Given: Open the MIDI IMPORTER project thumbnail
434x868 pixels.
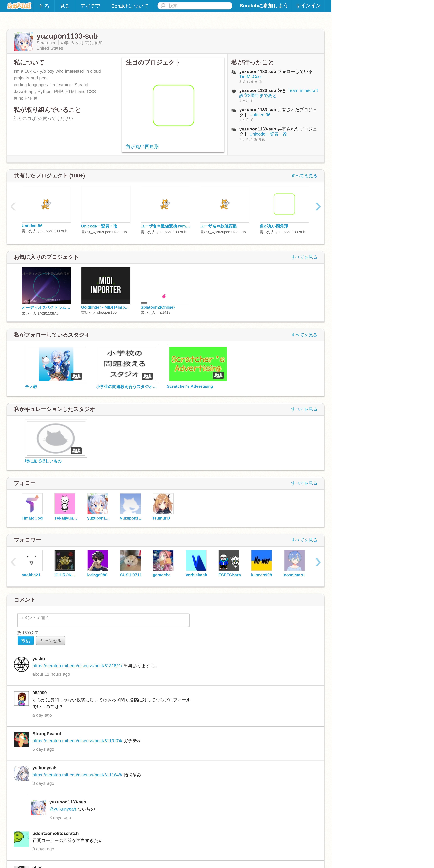Looking at the screenshot, I should [x=106, y=286].
